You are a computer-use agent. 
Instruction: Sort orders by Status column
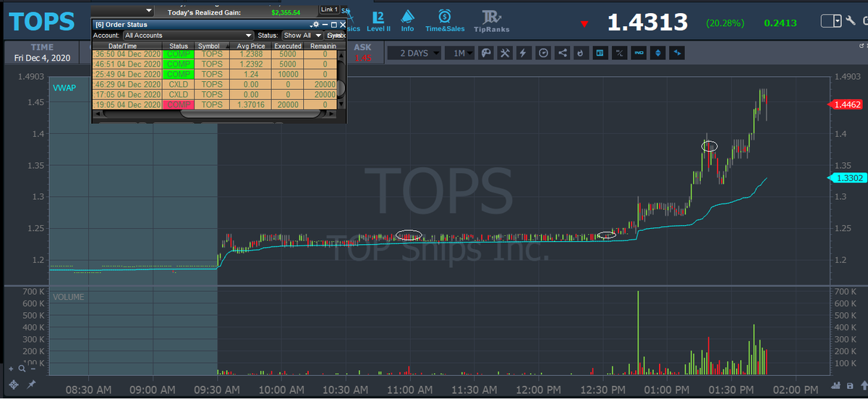pyautogui.click(x=178, y=46)
